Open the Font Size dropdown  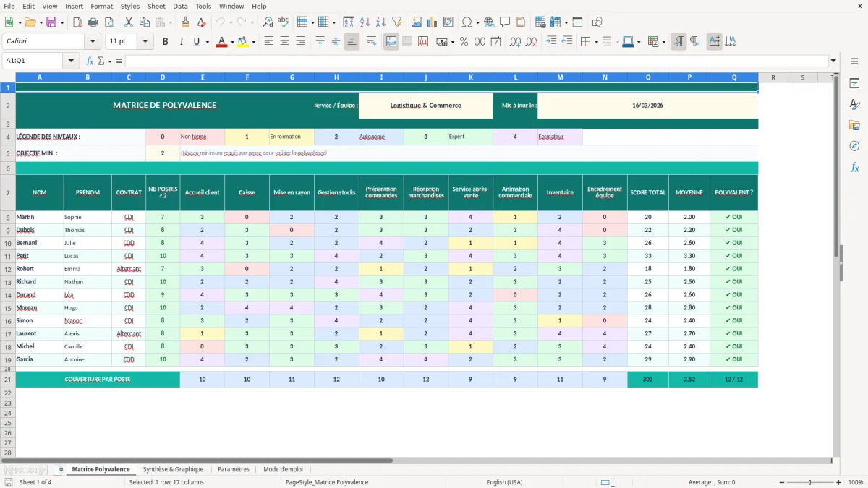(145, 42)
